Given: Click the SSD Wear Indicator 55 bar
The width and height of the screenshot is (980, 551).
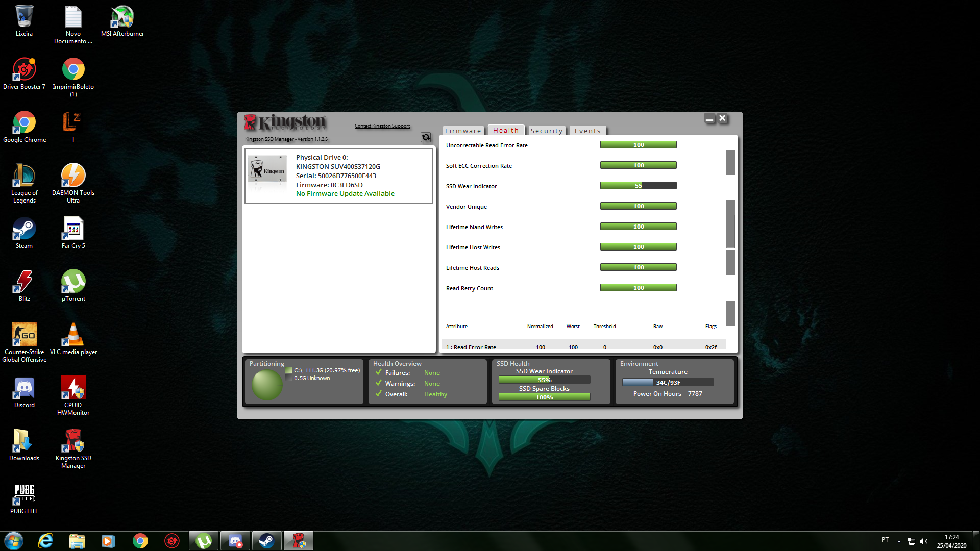Looking at the screenshot, I should 639,186.
